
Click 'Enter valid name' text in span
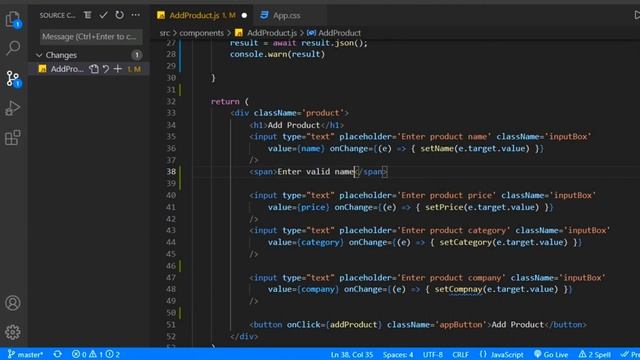pos(316,171)
